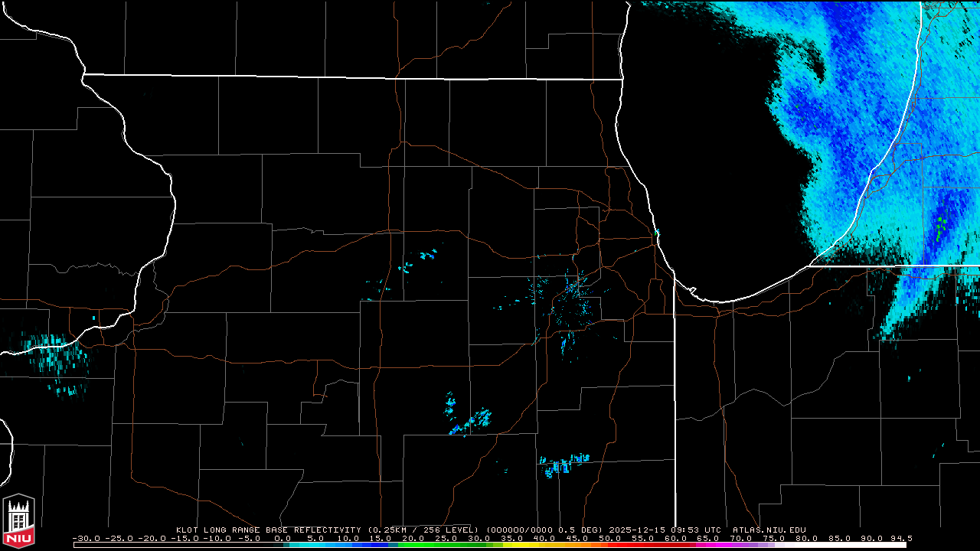Click the NIU castle logo
Screen dimensions: 980x551
click(x=18, y=522)
